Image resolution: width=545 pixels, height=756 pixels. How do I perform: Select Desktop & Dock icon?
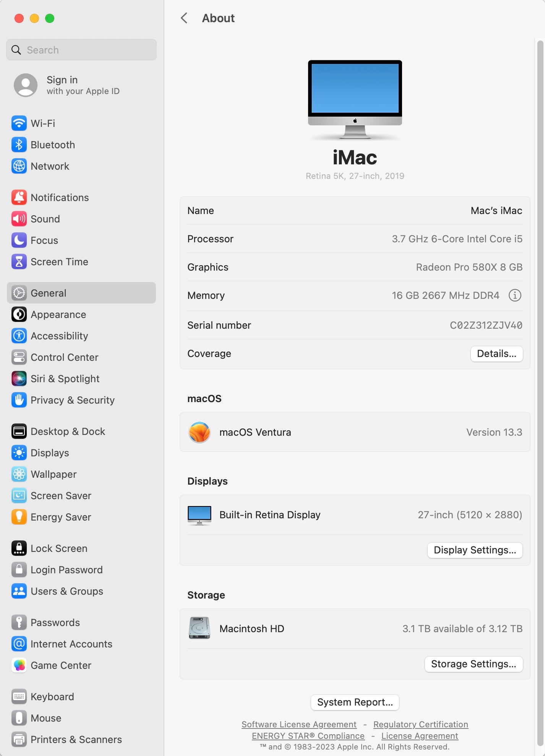19,431
